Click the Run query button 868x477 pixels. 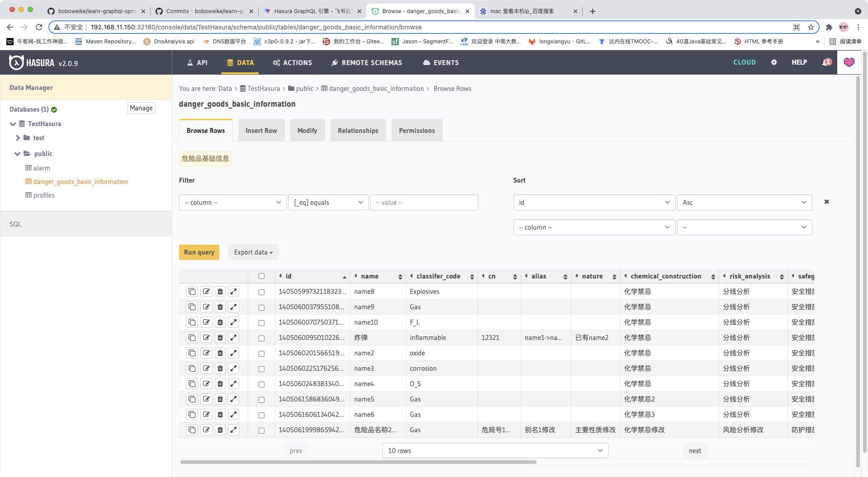coord(199,252)
